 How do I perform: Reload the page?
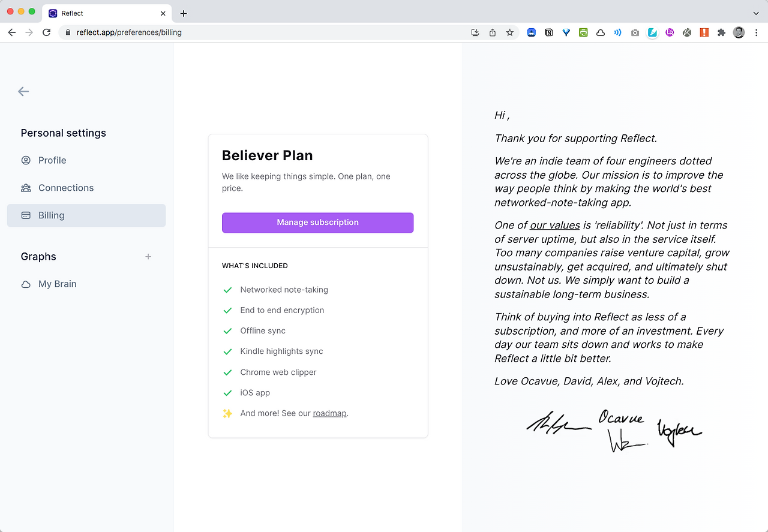pyautogui.click(x=46, y=32)
